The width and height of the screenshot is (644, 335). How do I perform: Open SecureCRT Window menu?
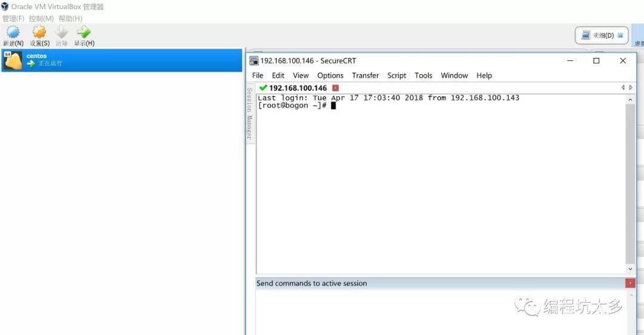(454, 76)
